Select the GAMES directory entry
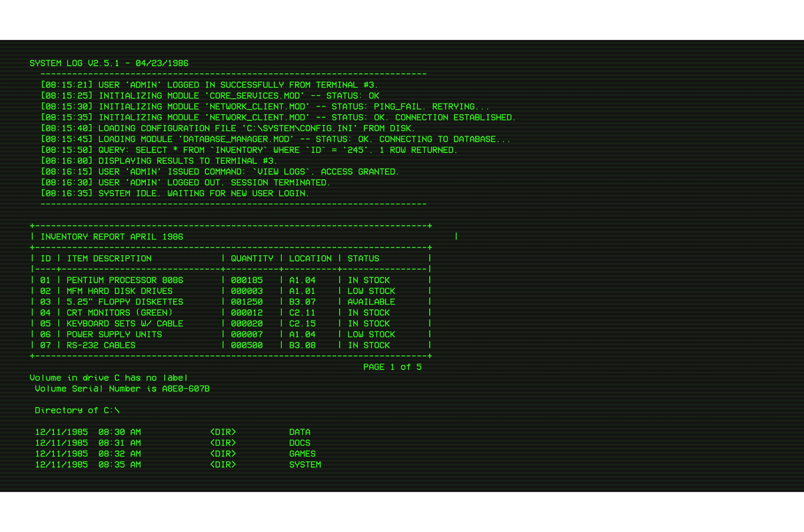Screen dimensions: 804x532 pyautogui.click(x=302, y=454)
